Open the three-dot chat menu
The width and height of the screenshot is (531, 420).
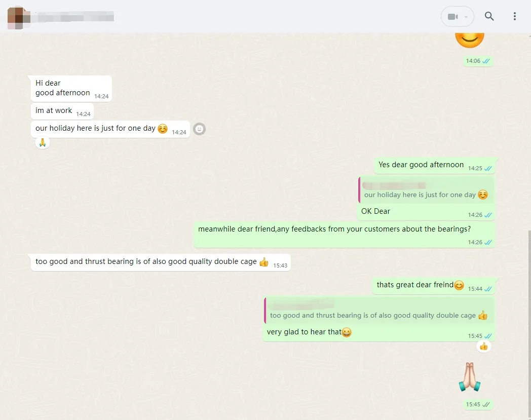[514, 16]
